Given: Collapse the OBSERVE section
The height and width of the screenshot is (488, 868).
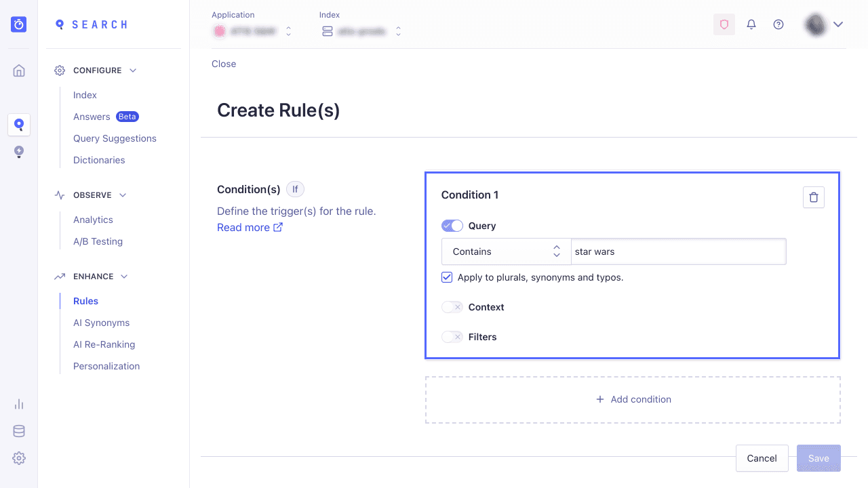Looking at the screenshot, I should [123, 195].
